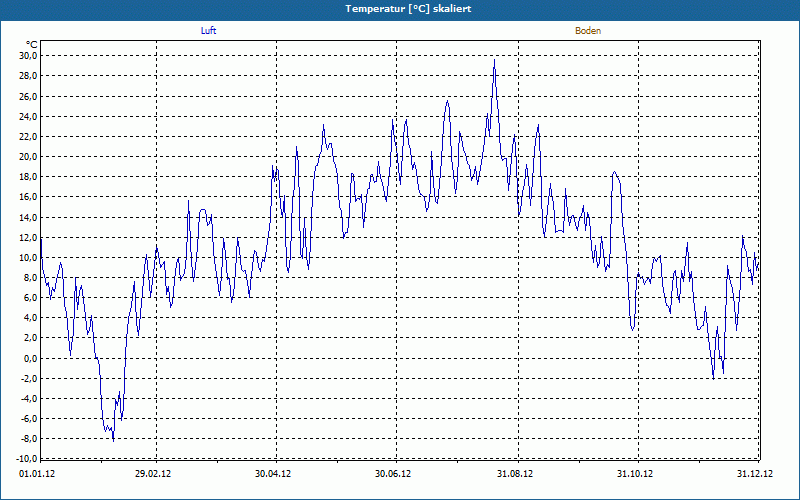
Task: Click the 2,0 value on temperature axis
Action: pyautogui.click(x=31, y=338)
